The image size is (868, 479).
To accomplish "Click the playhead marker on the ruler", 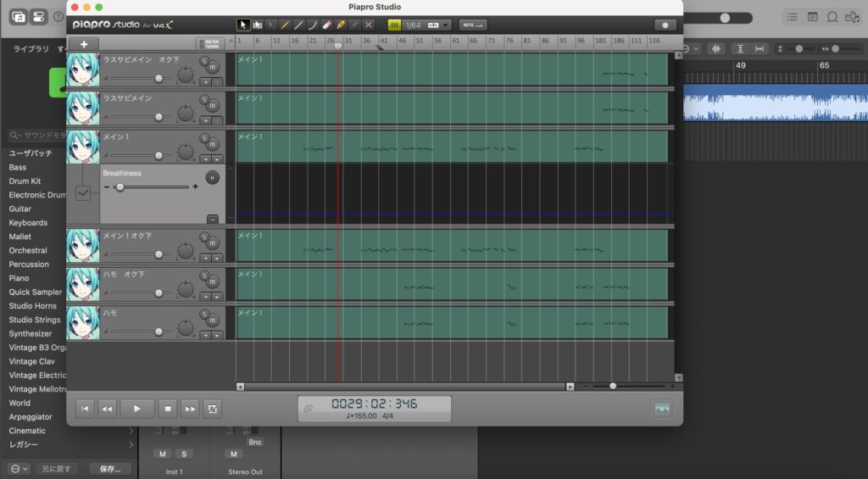I will 337,46.
